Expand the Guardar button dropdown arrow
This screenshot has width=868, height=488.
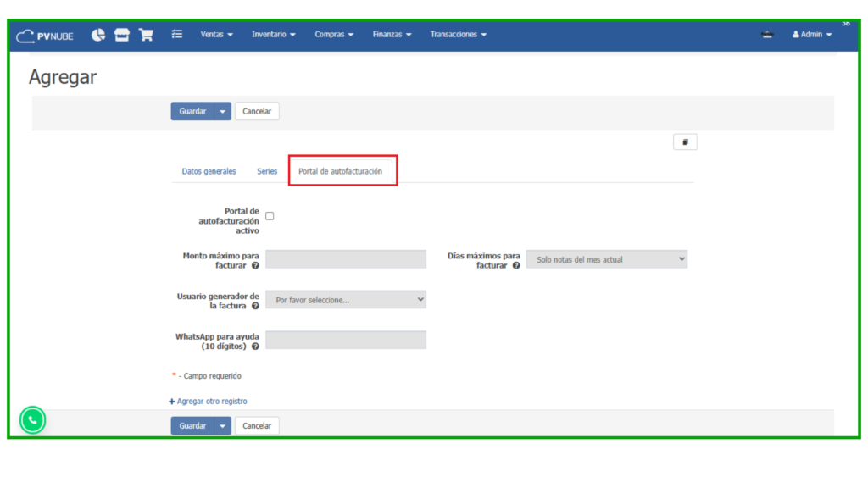[222, 111]
